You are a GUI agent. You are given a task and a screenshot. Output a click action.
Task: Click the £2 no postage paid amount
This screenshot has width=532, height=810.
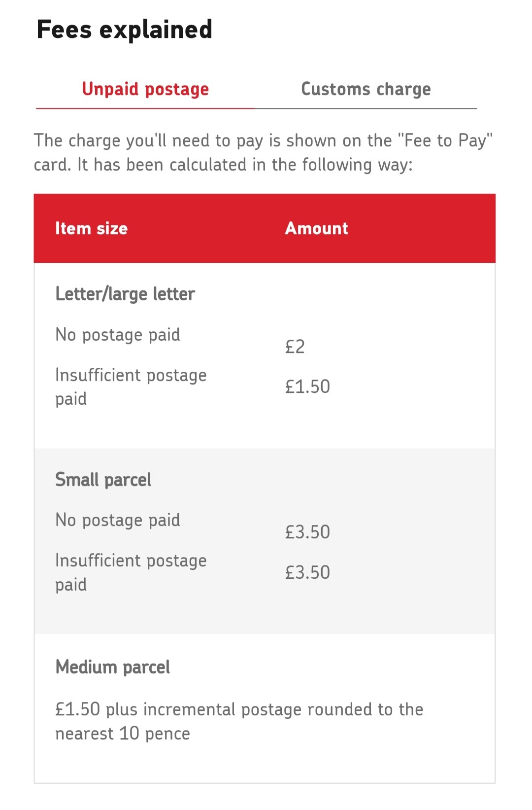click(x=295, y=347)
